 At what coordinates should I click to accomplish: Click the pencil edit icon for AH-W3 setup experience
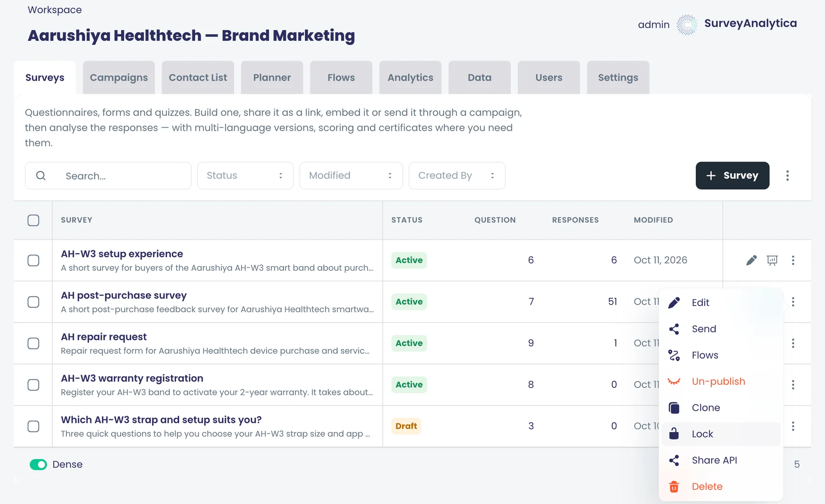pos(751,260)
